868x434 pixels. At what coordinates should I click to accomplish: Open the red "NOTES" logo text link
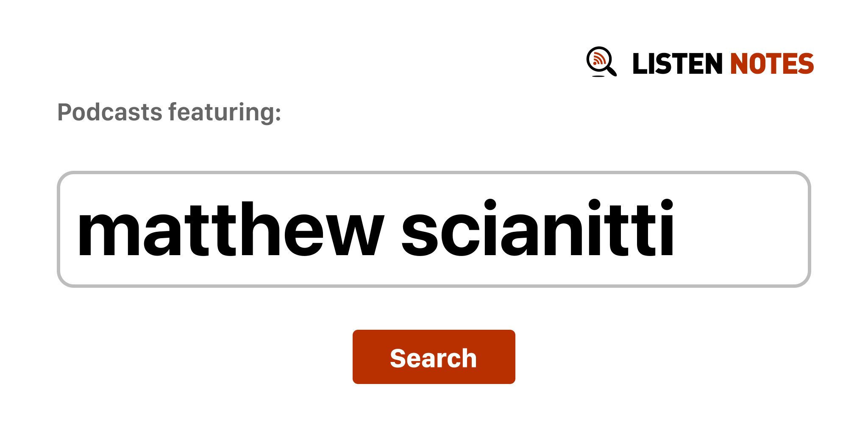pos(771,64)
